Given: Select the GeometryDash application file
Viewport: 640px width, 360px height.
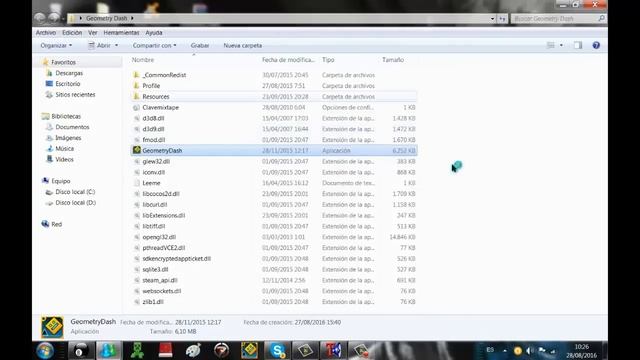Looking at the screenshot, I should 274,151.
